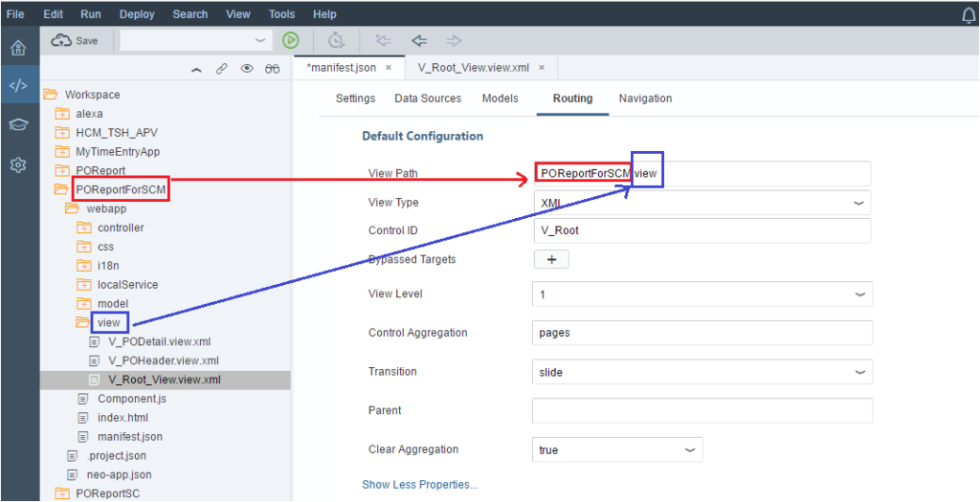This screenshot has width=980, height=502.
Task: Select the Routing tab
Action: click(x=572, y=98)
